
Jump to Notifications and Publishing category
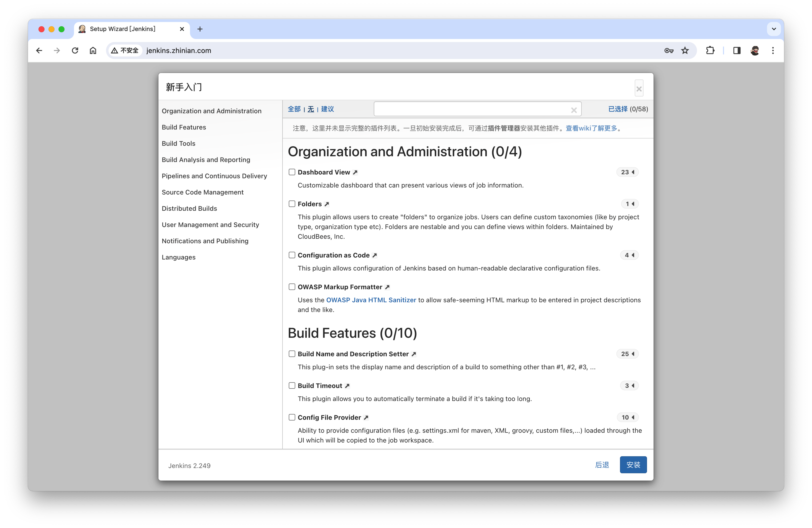pyautogui.click(x=205, y=241)
